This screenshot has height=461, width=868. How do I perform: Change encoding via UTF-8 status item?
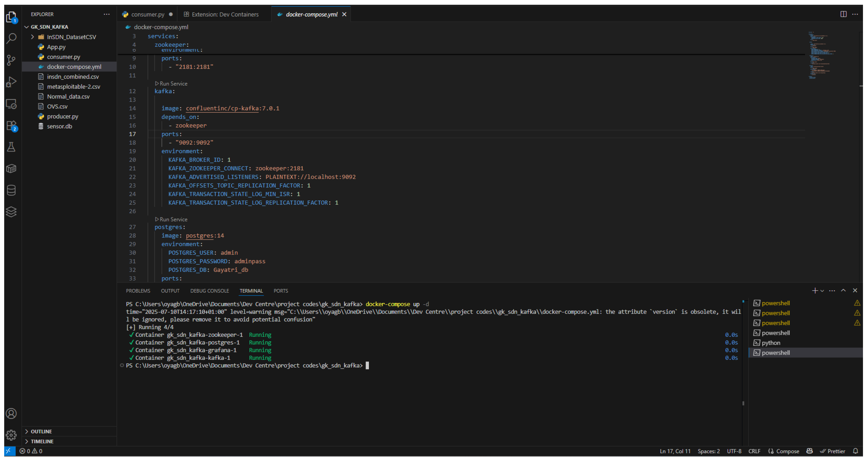(x=734, y=451)
